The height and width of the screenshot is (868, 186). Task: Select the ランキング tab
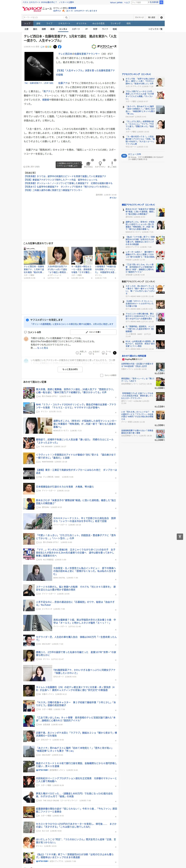tap(115, 24)
